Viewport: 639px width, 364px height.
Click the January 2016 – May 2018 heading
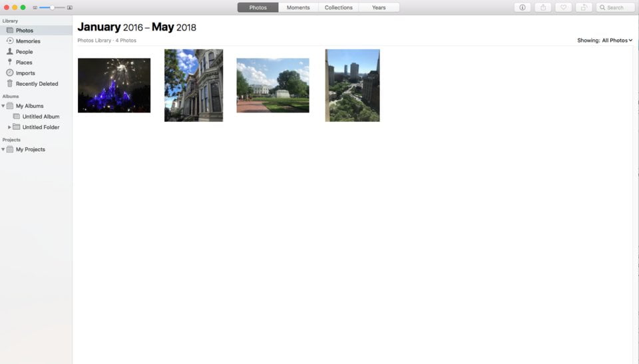137,27
